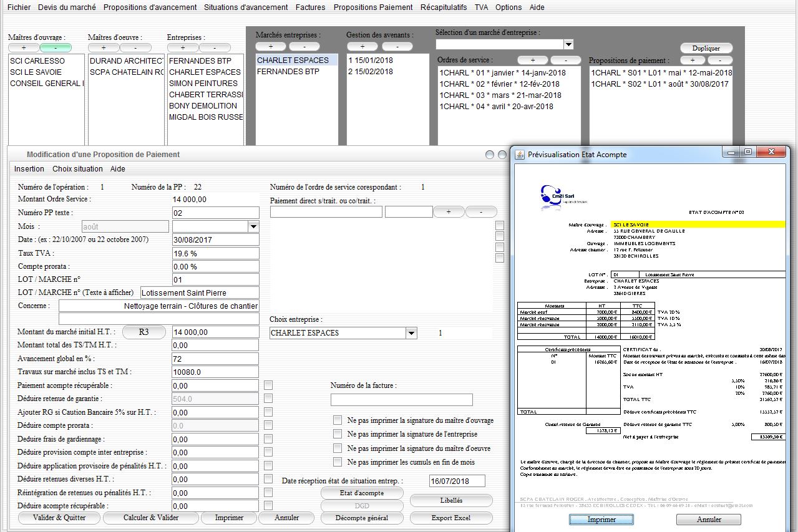
Task: Click the Dupliquer button
Action: [x=706, y=48]
